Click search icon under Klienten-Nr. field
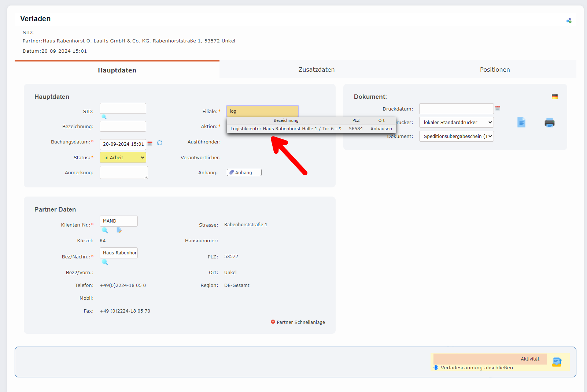 [x=105, y=230]
